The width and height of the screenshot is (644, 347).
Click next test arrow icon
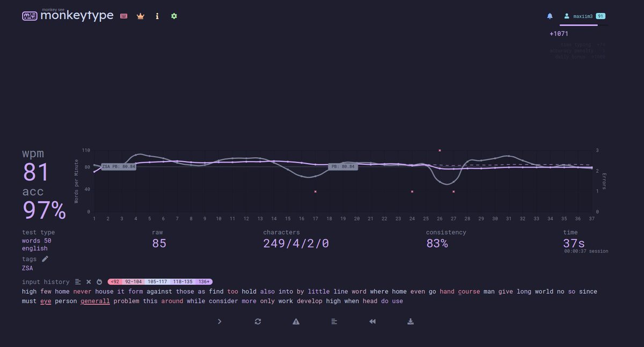tap(219, 321)
